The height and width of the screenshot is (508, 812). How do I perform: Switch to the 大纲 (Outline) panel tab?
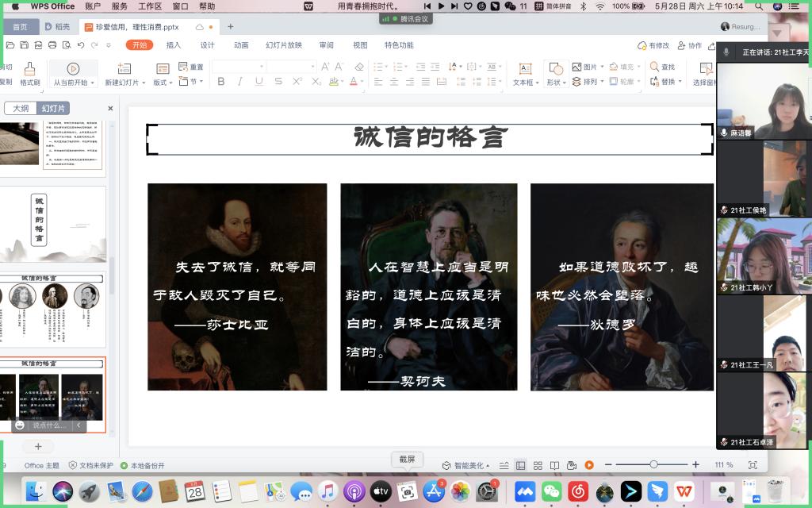click(x=21, y=108)
